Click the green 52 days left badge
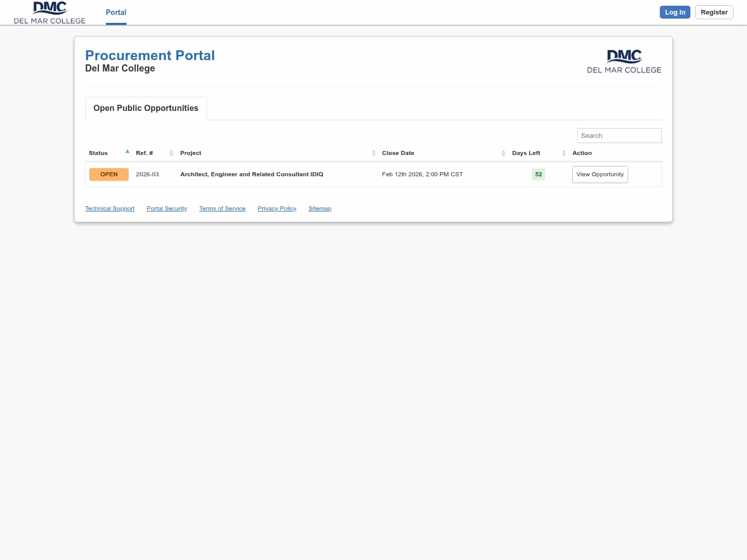Screen dimensions: 747x560 pyautogui.click(x=538, y=174)
